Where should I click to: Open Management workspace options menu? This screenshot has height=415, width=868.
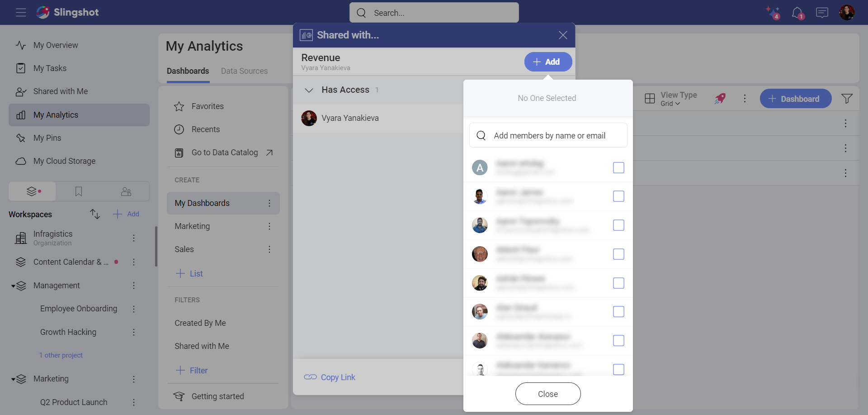(134, 286)
